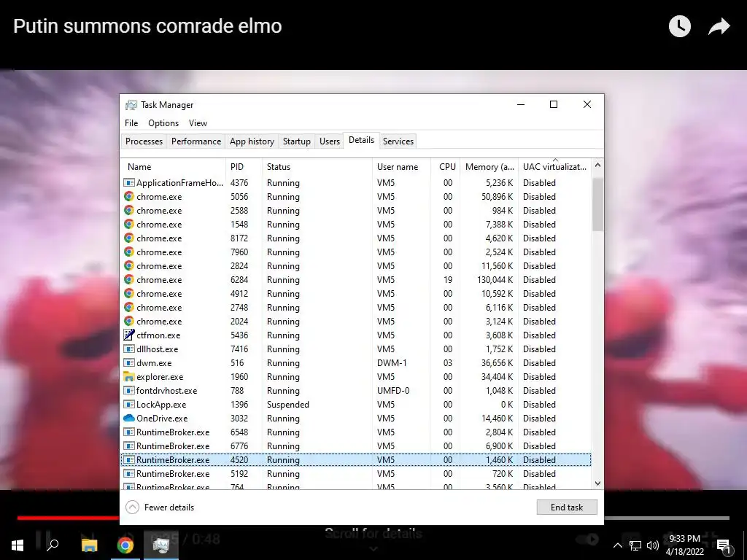Image resolution: width=747 pixels, height=560 pixels.
Task: Click the process list scrollbar thumb
Action: coord(598,204)
